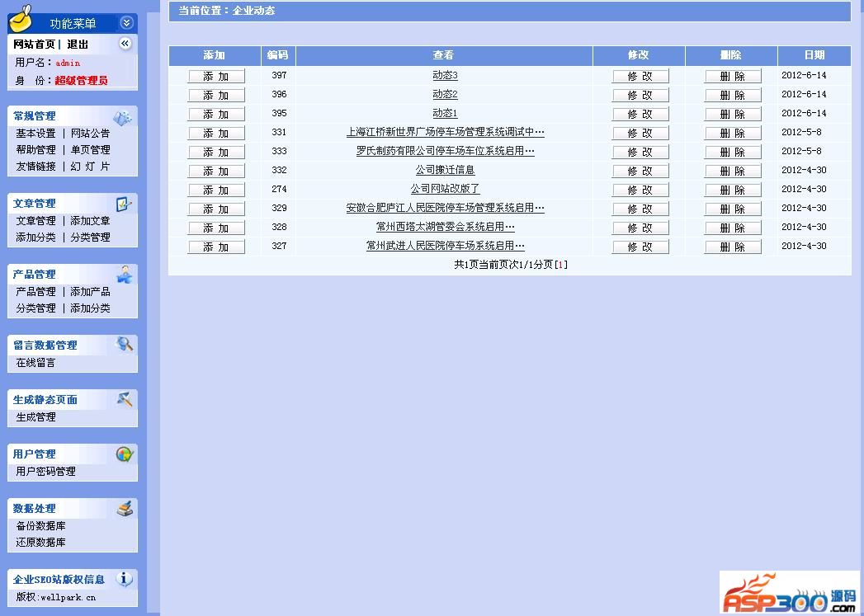The height and width of the screenshot is (616, 864).
Task: Open 友情链接 menu item
Action: click(x=35, y=167)
